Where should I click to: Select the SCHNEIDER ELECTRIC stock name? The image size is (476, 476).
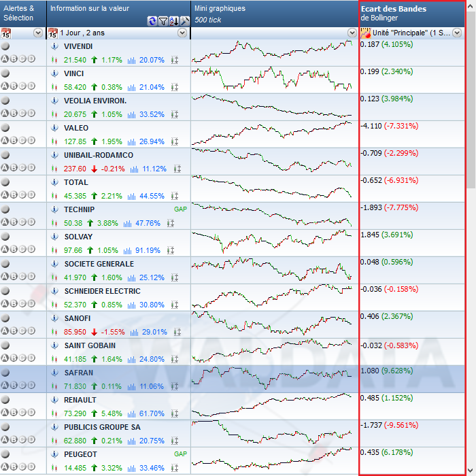point(102,291)
